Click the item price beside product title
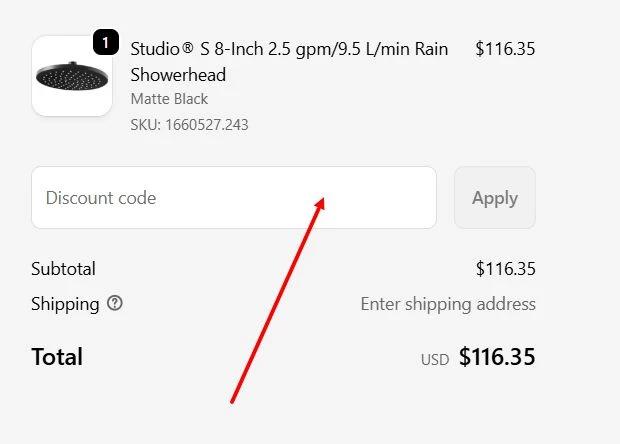The height and width of the screenshot is (444, 620). [x=505, y=48]
